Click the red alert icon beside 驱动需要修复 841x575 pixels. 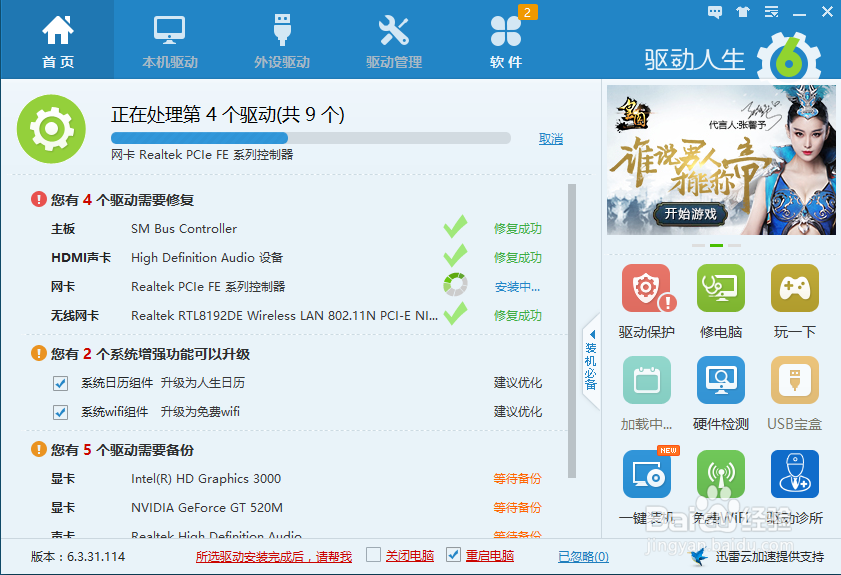(39, 200)
